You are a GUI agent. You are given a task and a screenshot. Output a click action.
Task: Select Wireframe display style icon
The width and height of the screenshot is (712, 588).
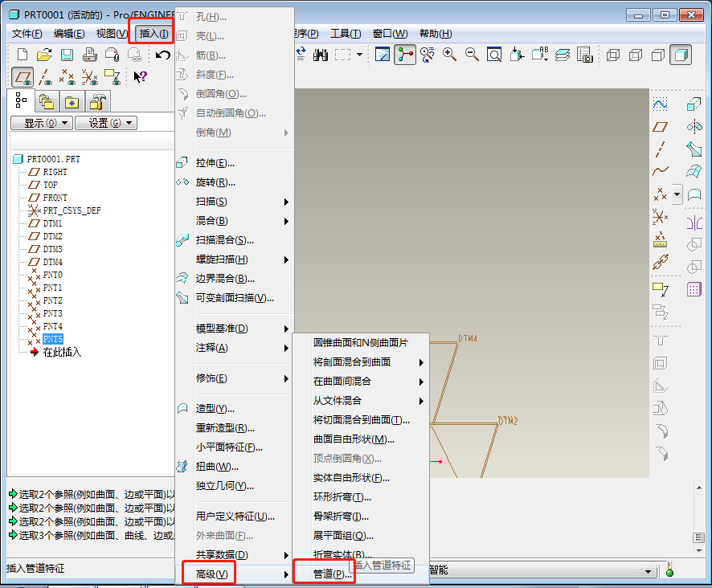click(613, 55)
